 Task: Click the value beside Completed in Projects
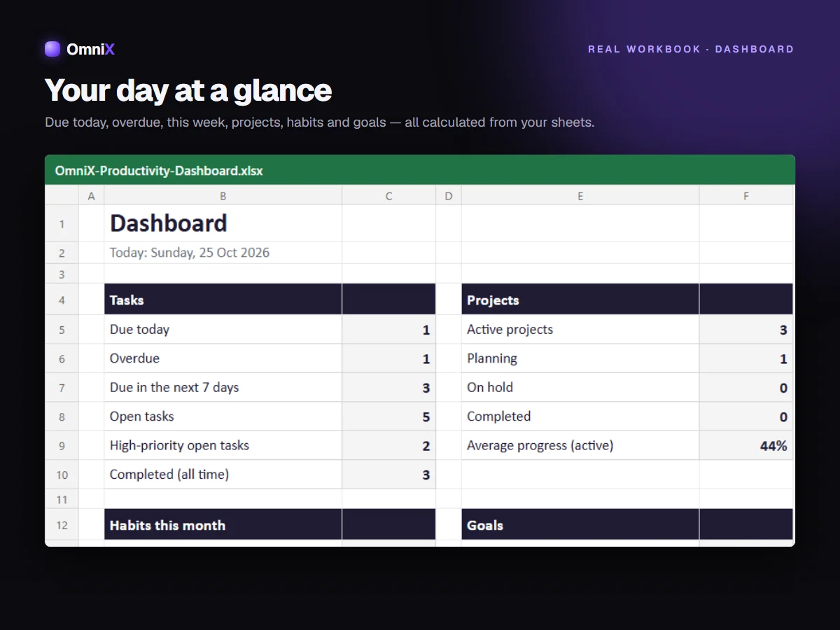click(746, 416)
